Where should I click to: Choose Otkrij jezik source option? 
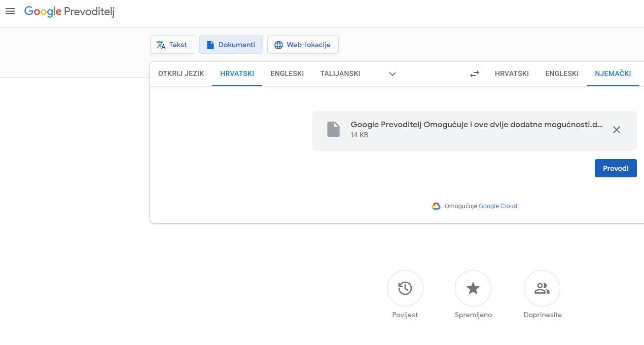181,73
